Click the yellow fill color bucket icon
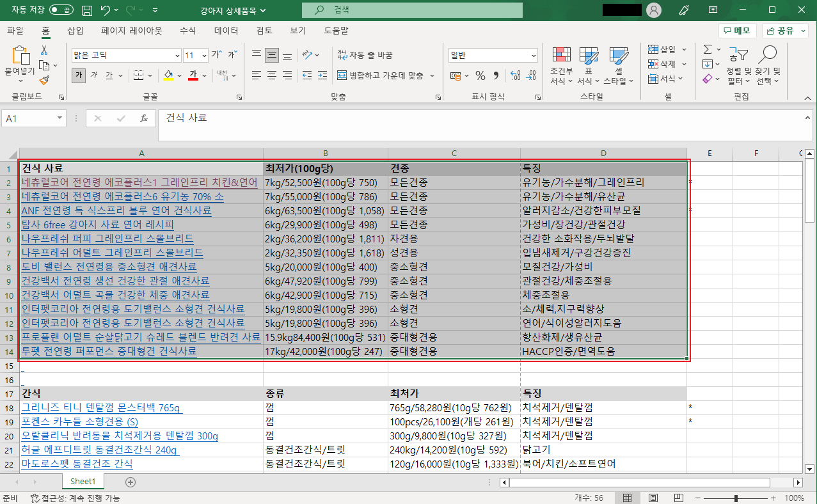The width and height of the screenshot is (817, 504). pyautogui.click(x=168, y=75)
